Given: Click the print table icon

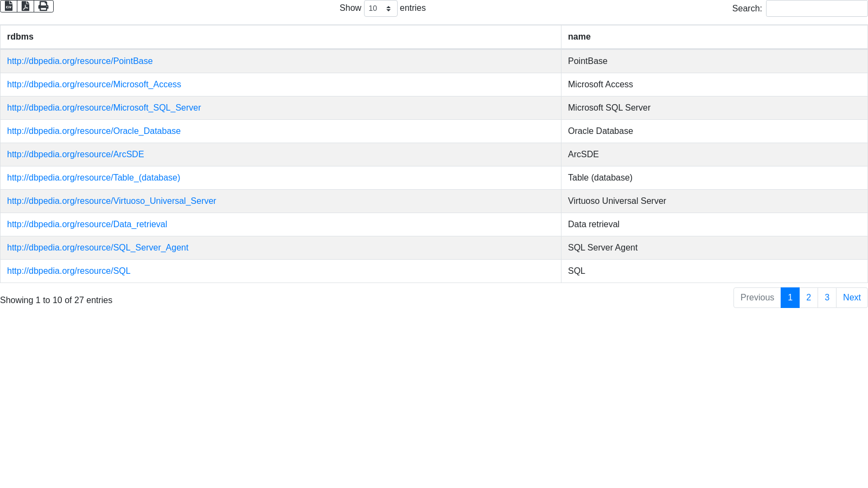Looking at the screenshot, I should (43, 6).
